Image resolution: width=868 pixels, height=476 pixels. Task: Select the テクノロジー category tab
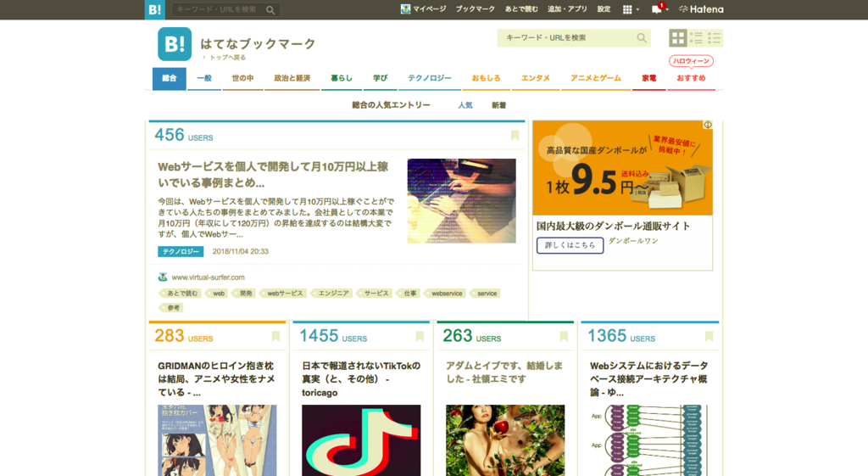(430, 79)
